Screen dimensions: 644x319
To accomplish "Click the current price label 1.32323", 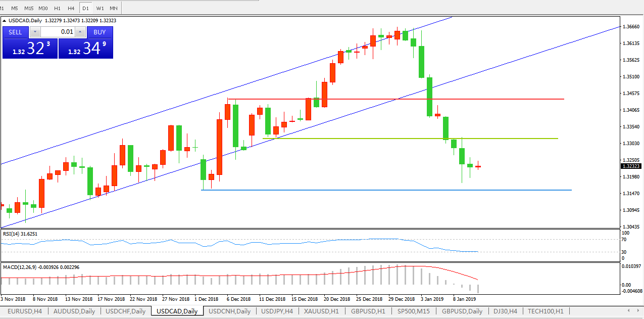I will tap(631, 166).
